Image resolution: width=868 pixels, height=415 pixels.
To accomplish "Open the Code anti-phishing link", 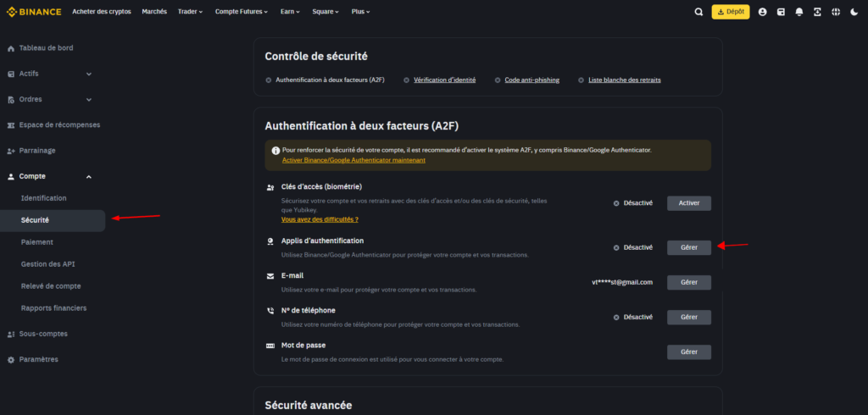I will (x=531, y=80).
